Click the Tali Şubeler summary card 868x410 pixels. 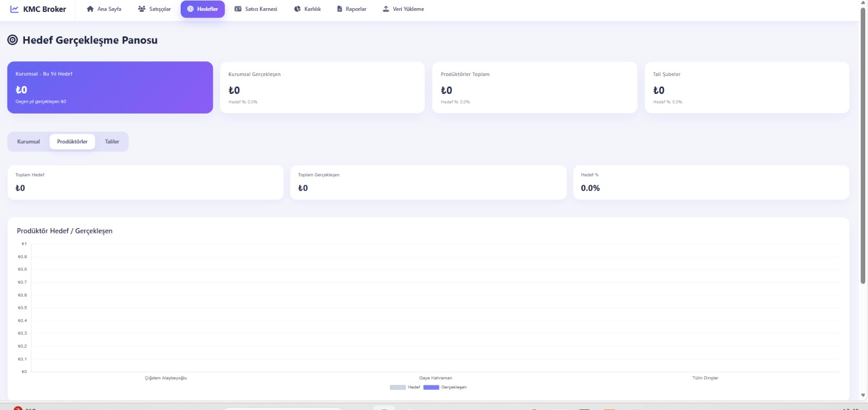746,87
